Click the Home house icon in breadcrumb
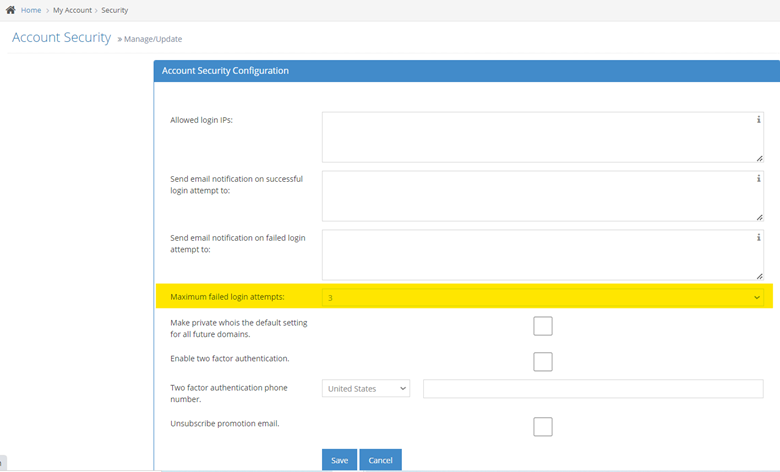The width and height of the screenshot is (780, 472). (10, 10)
